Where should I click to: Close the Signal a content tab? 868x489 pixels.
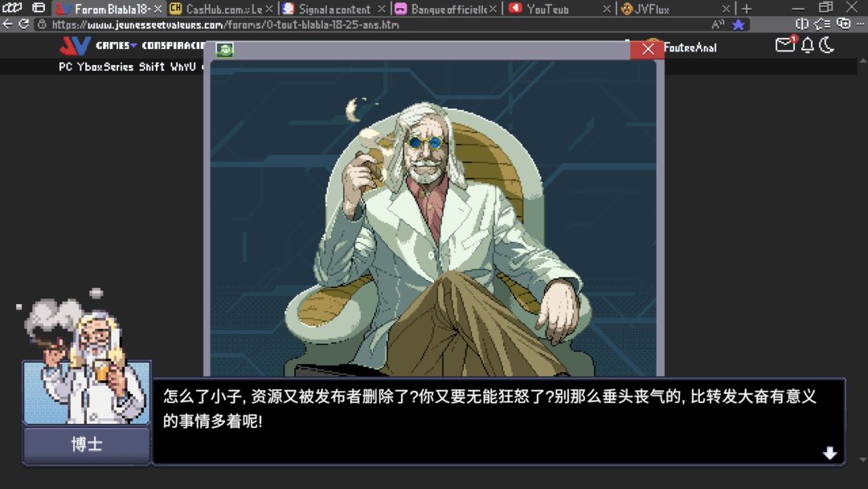pyautogui.click(x=382, y=9)
